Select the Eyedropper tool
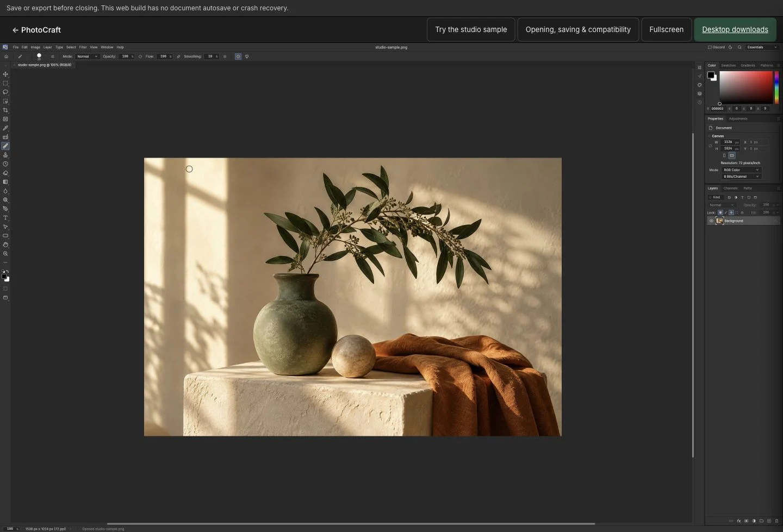This screenshot has height=532, width=783. [x=5, y=128]
